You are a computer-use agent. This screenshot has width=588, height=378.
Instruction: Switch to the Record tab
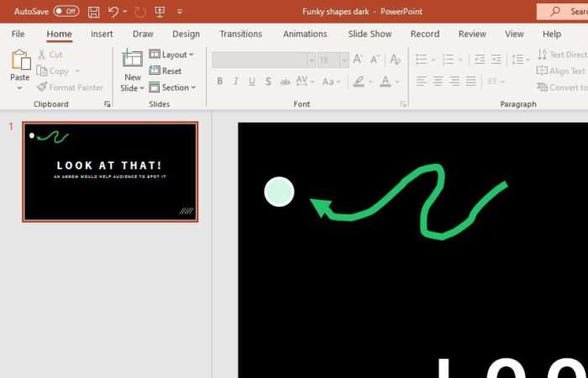[425, 34]
